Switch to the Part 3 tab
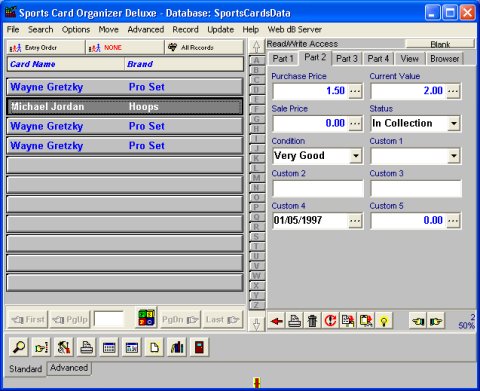480x391 pixels. pyautogui.click(x=347, y=59)
